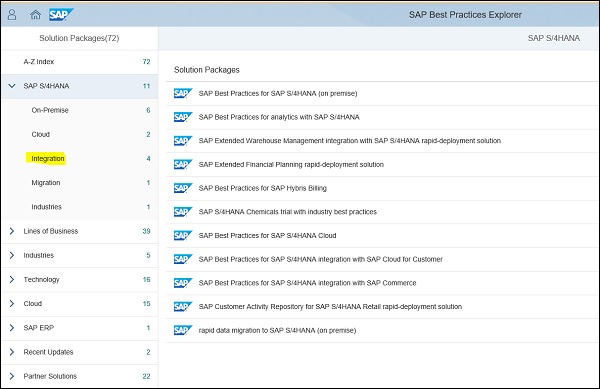Click the SAP Best Practices Explorer title
600x389 pixels.
[465, 15]
